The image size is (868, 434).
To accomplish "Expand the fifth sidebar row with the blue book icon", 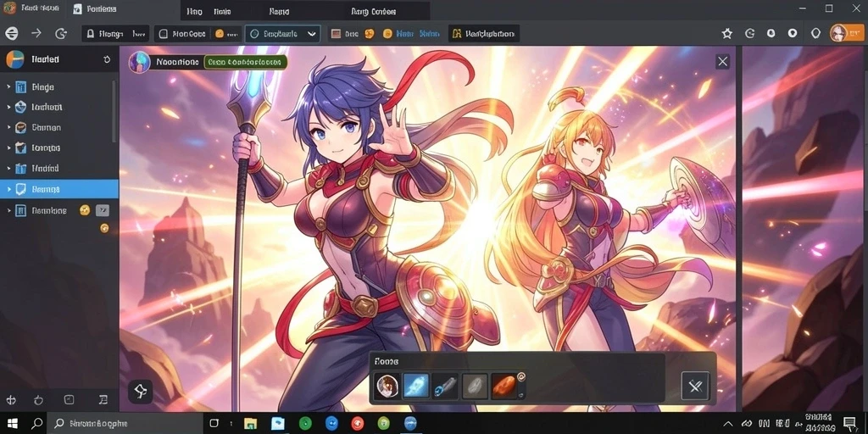I will 8,169.
